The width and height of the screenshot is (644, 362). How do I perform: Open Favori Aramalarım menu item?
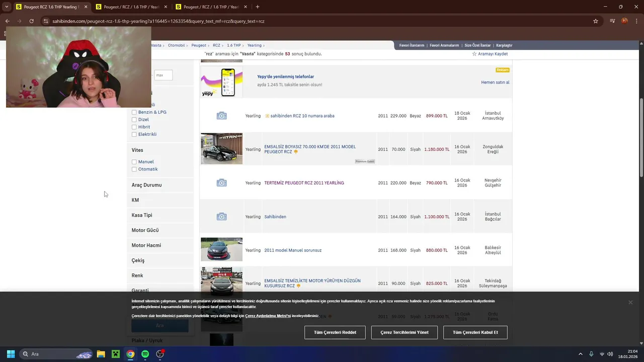point(444,45)
